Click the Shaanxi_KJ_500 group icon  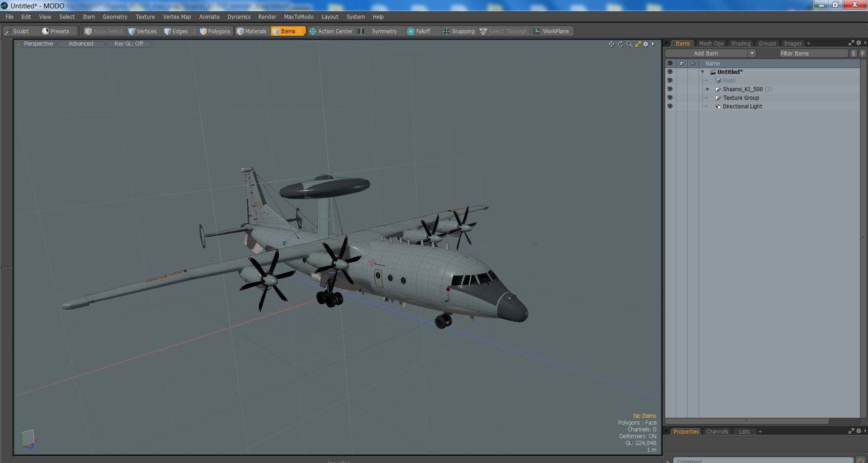(718, 89)
